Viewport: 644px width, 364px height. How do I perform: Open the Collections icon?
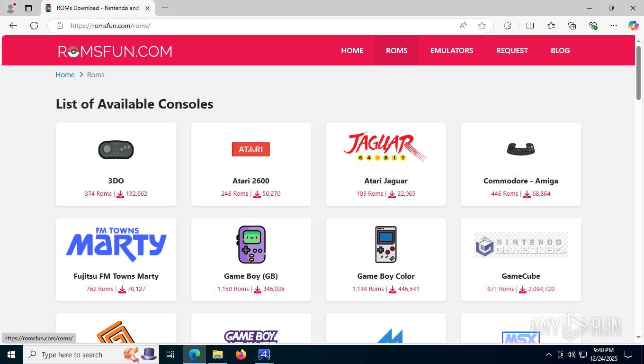pyautogui.click(x=572, y=26)
